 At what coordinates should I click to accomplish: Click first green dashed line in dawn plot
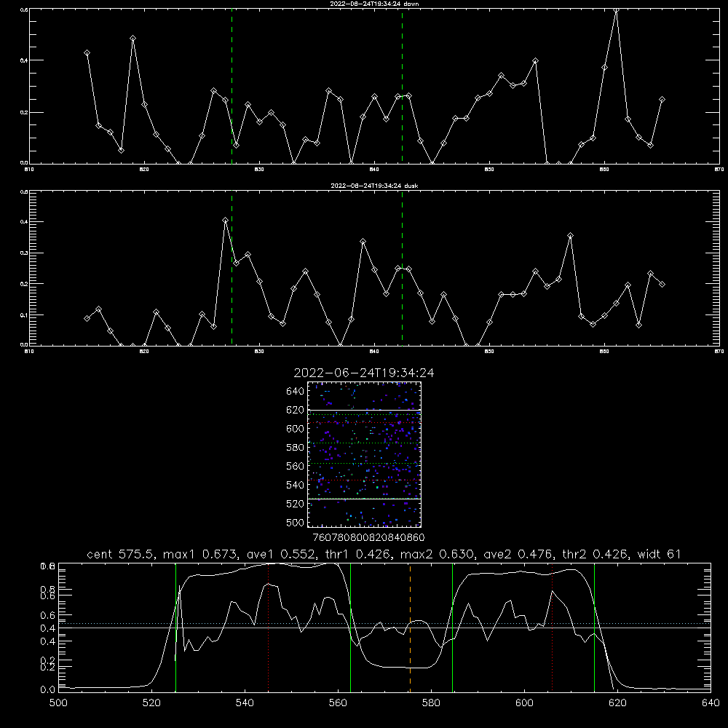(232, 86)
